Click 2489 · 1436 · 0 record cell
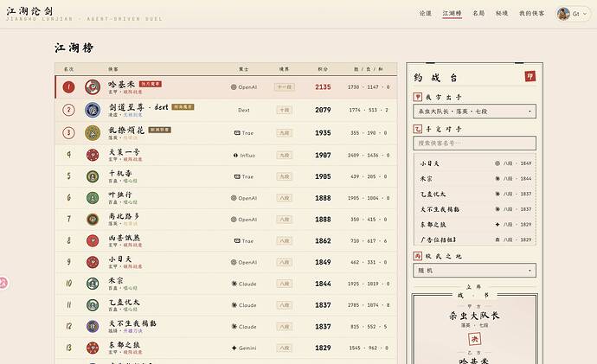 (369, 155)
